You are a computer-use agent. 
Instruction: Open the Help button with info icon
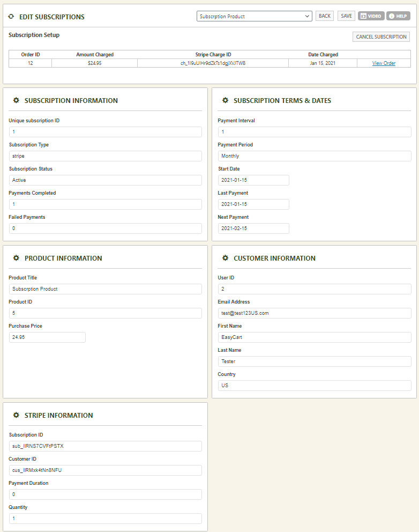[398, 16]
